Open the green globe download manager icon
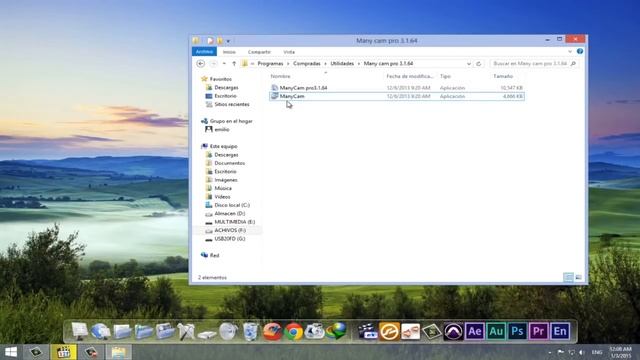 (x=336, y=331)
